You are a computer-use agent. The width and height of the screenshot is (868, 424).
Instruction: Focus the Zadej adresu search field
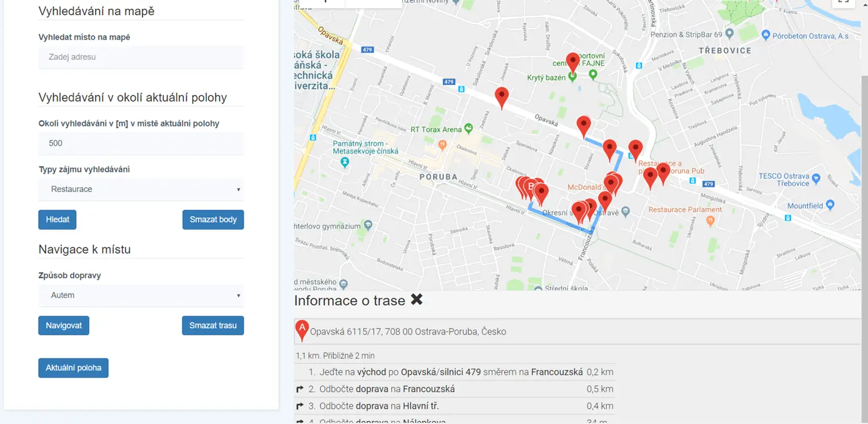pyautogui.click(x=141, y=57)
